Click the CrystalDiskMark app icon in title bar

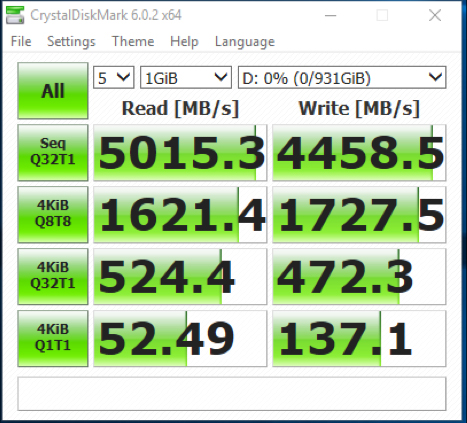click(15, 15)
